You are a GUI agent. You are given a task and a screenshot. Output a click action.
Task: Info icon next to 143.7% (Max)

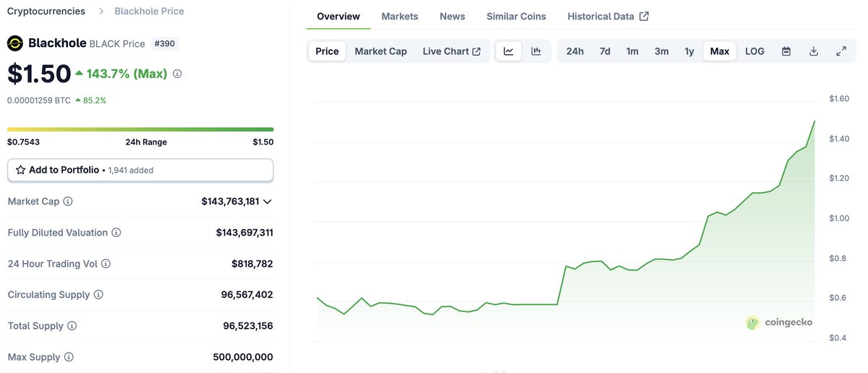coord(177,74)
